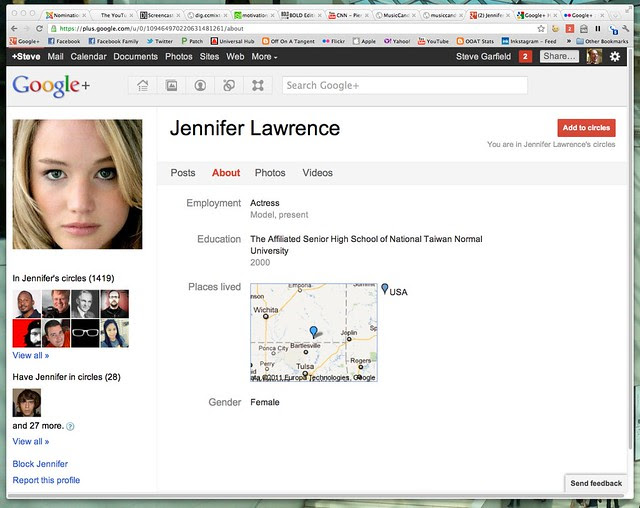
Task: Open the YouTube bookmark
Action: pyautogui.click(x=433, y=41)
